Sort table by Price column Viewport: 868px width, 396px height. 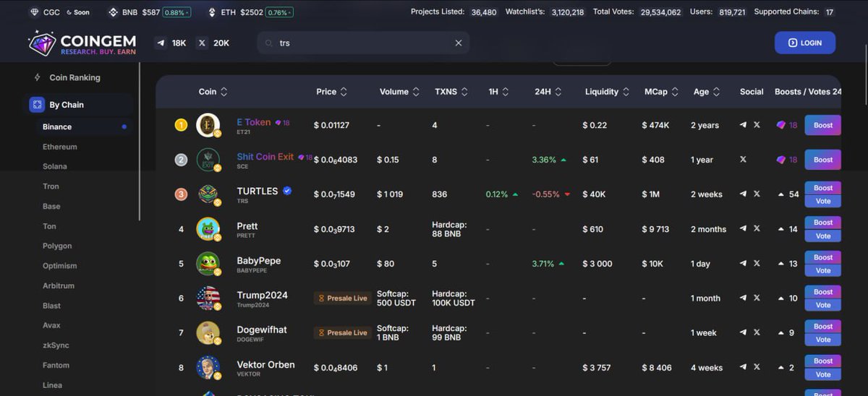(x=332, y=92)
